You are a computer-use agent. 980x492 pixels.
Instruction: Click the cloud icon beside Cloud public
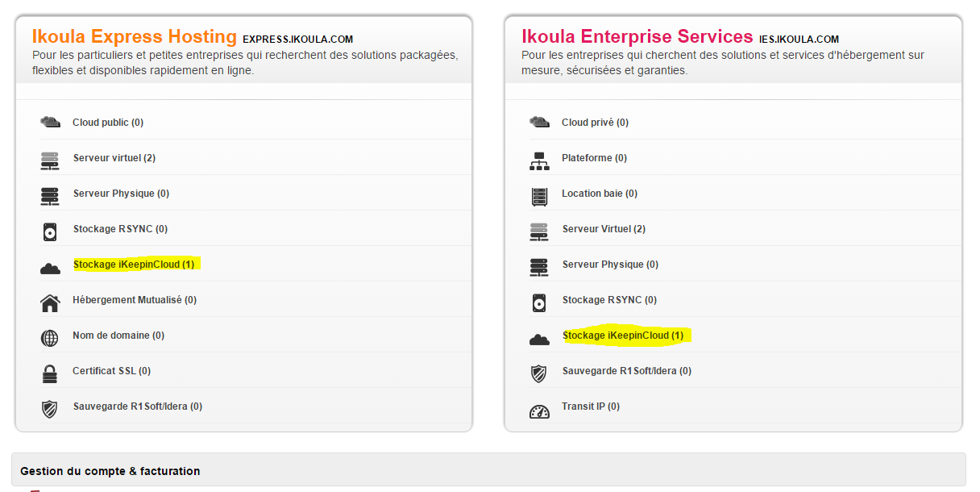point(50,121)
